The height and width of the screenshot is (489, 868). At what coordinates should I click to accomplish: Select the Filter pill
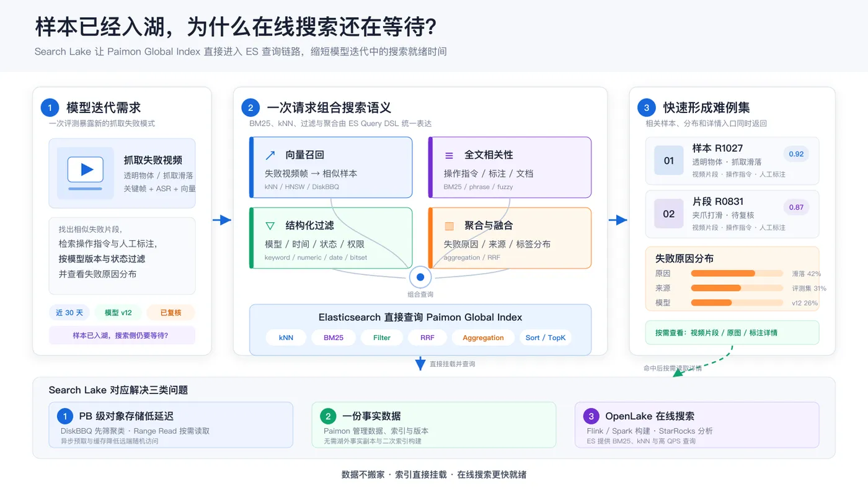[382, 338]
